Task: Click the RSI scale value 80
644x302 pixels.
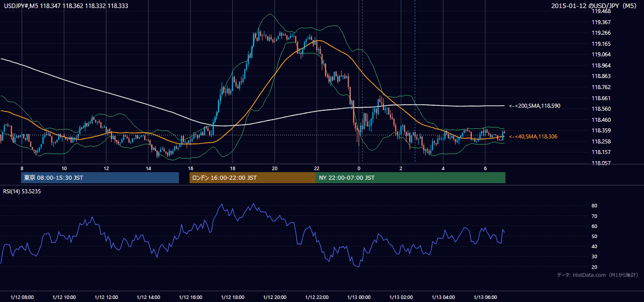Action: tap(594, 206)
